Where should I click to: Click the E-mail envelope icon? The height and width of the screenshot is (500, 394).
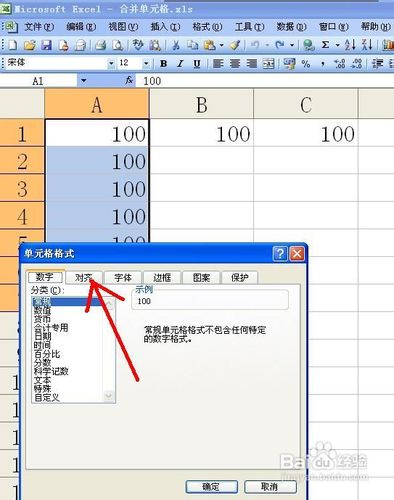click(x=80, y=45)
